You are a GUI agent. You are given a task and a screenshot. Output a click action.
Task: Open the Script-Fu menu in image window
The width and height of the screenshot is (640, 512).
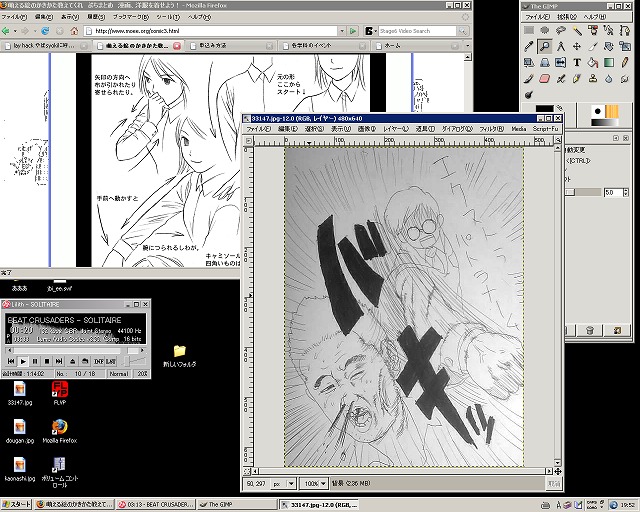545,129
